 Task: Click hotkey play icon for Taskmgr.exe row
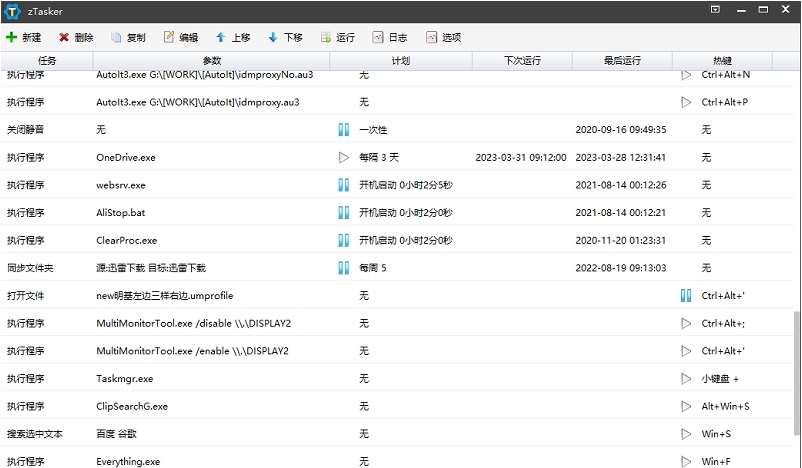(686, 378)
